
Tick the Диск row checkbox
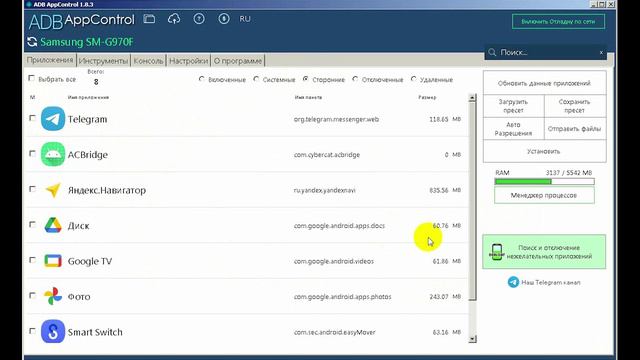32,224
